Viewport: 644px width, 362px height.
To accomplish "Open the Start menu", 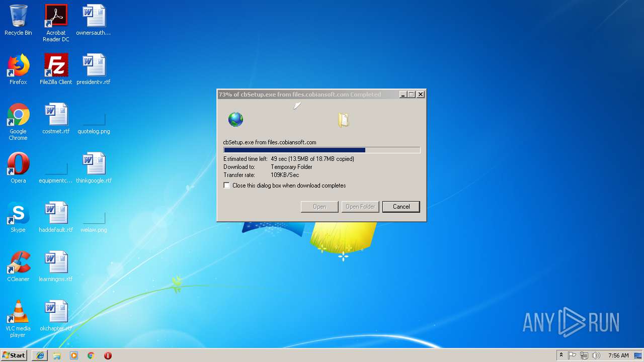I will point(14,355).
